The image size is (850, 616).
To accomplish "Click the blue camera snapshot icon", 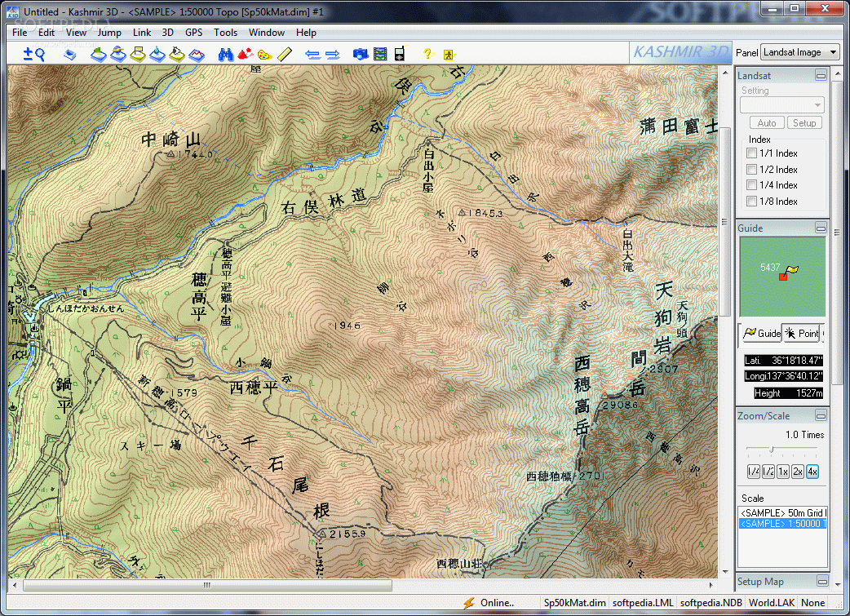I will 361,54.
